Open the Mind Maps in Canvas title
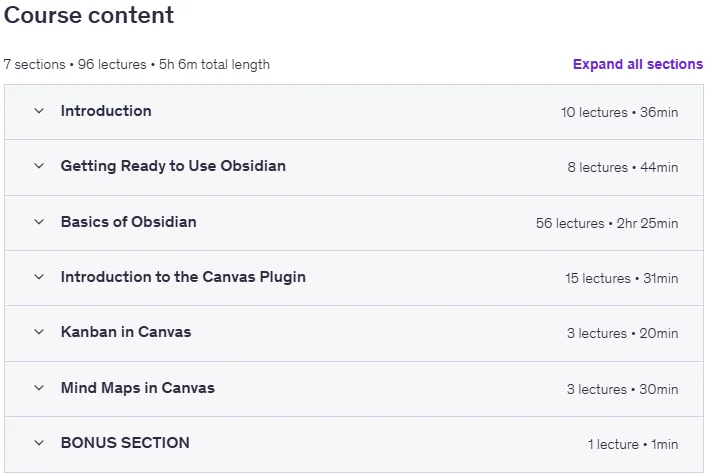708x476 pixels. [x=138, y=388]
